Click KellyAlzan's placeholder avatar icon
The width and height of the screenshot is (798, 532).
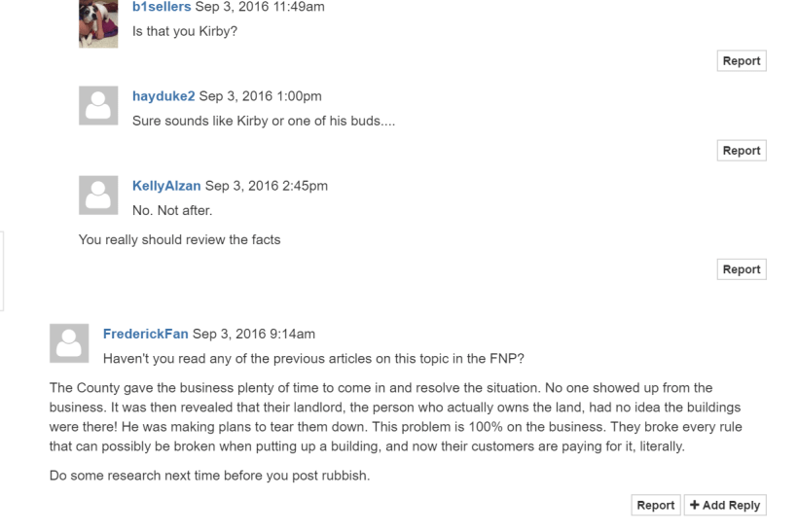click(98, 195)
